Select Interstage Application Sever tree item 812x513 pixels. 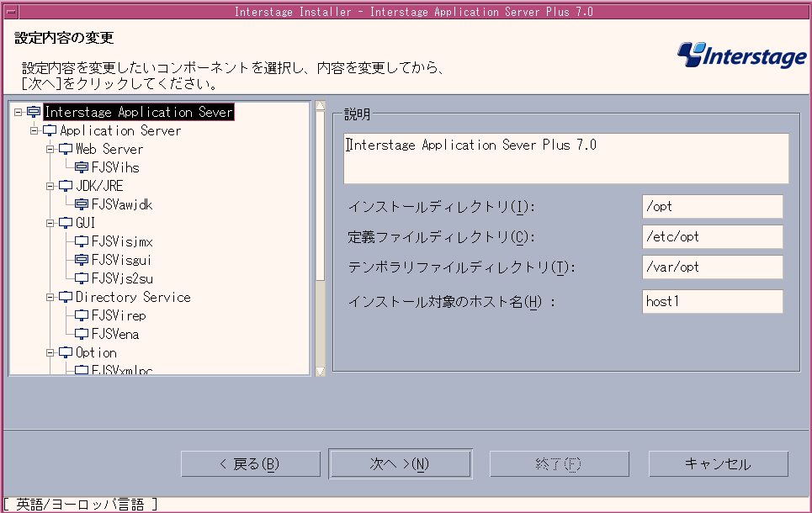tap(139, 112)
